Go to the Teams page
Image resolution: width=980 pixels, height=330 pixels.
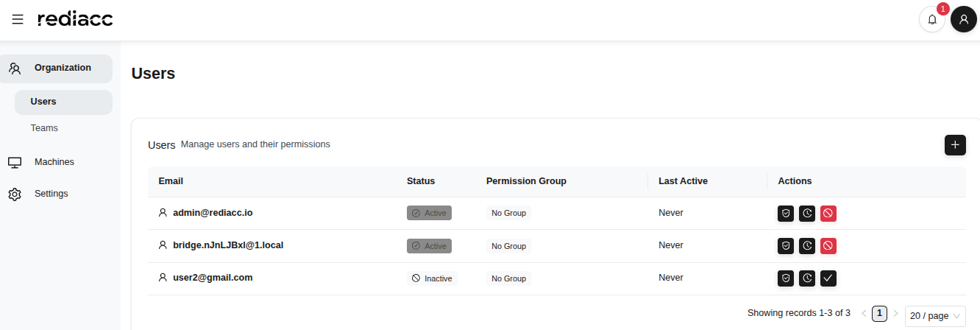tap(44, 128)
